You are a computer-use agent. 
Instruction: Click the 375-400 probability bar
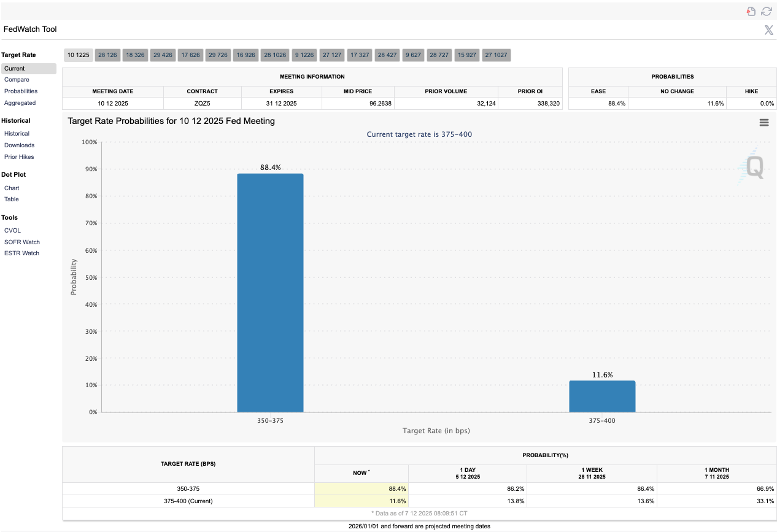pos(602,396)
